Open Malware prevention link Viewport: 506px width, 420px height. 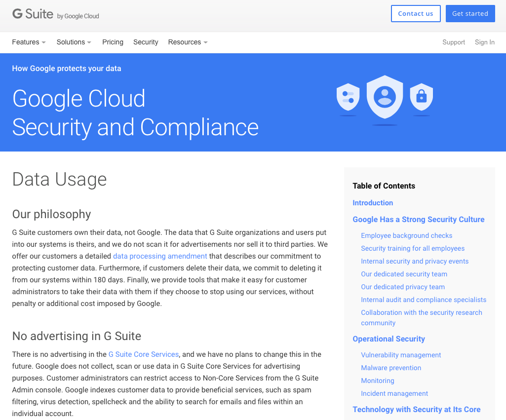(391, 368)
